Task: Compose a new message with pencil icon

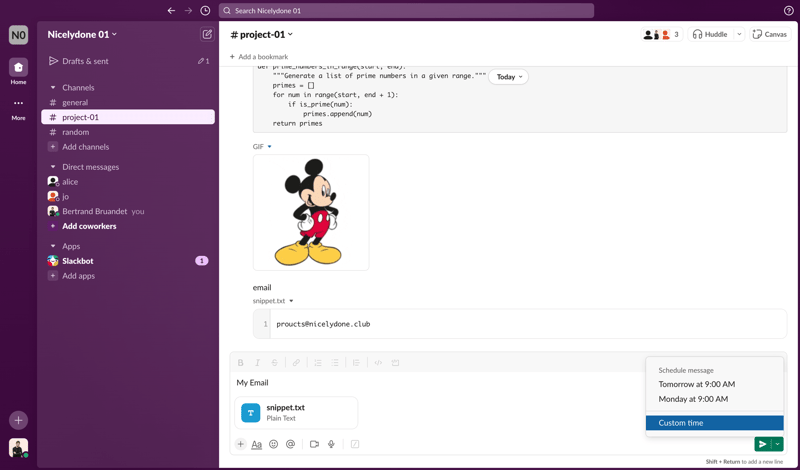Action: tap(207, 34)
